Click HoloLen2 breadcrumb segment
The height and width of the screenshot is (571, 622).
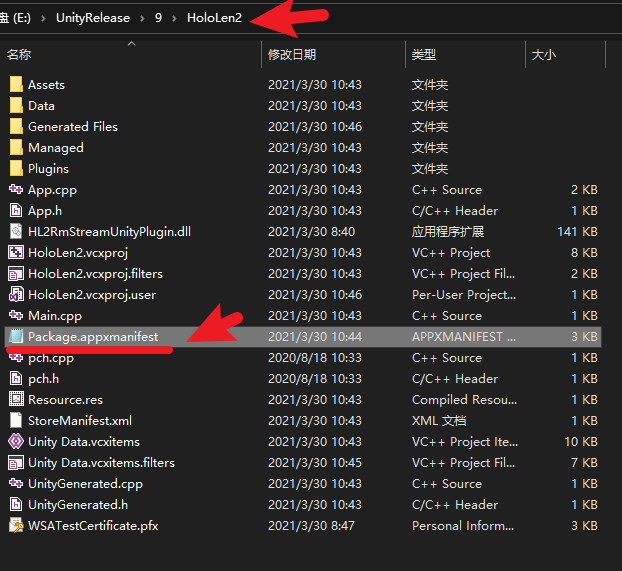tap(214, 18)
